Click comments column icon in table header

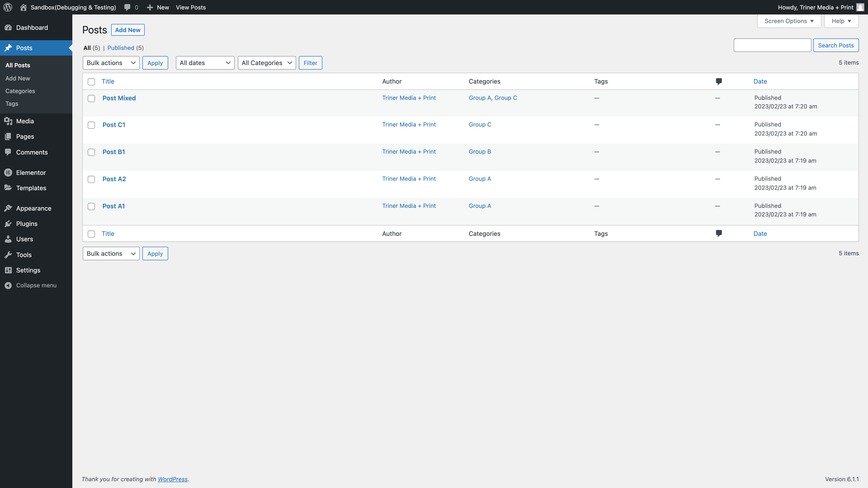coord(718,81)
